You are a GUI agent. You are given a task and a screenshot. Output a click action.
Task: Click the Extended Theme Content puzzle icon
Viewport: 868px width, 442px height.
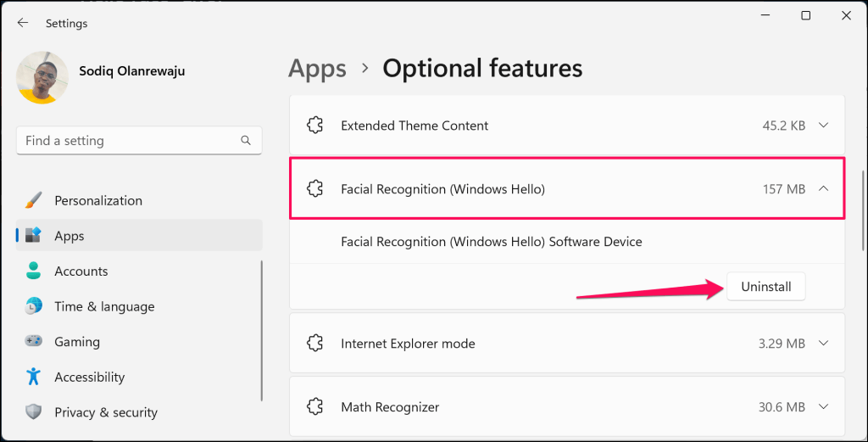(x=315, y=126)
